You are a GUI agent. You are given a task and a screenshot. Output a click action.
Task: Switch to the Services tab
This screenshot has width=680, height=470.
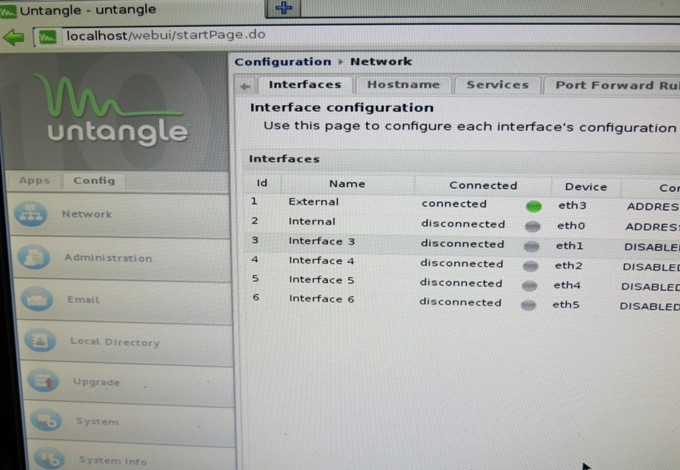(497, 85)
